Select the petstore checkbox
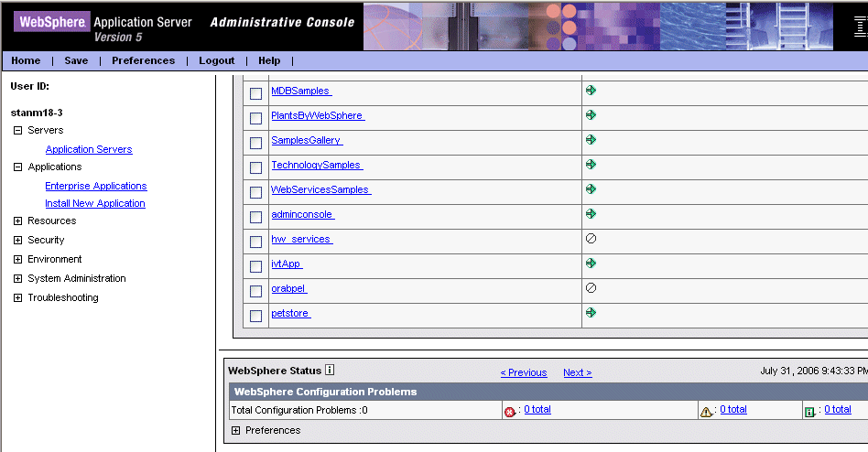Viewport: 868px width, 452px height. point(255,316)
